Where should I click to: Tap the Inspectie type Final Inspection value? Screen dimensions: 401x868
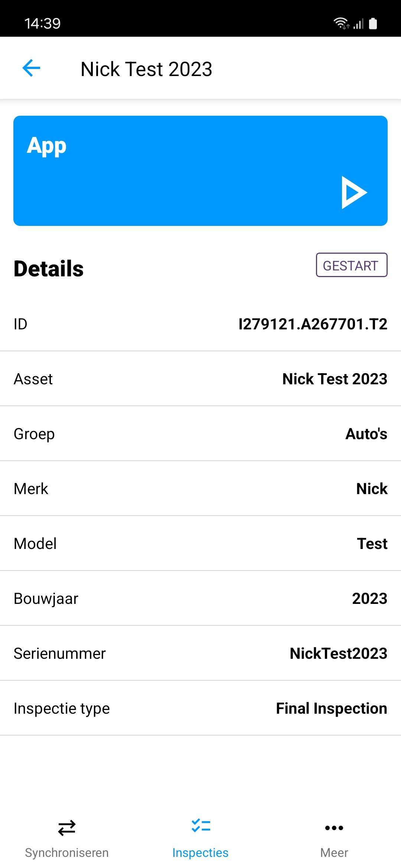331,708
